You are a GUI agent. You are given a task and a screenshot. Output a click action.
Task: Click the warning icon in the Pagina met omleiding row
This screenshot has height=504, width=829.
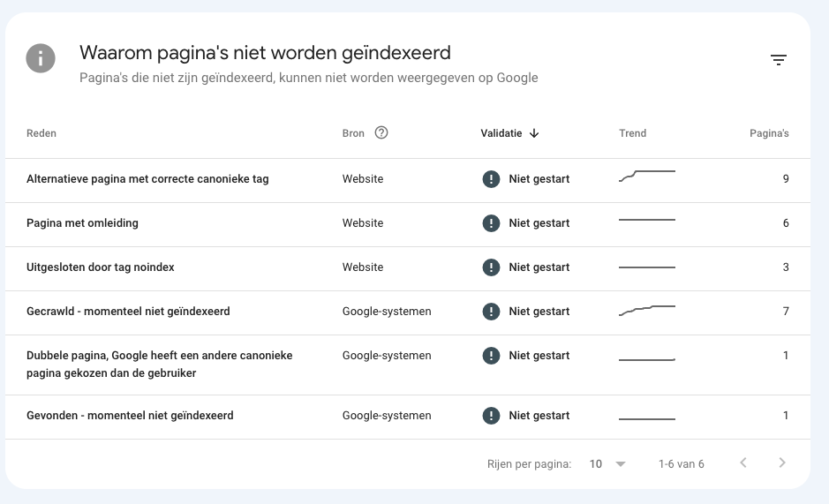point(491,223)
